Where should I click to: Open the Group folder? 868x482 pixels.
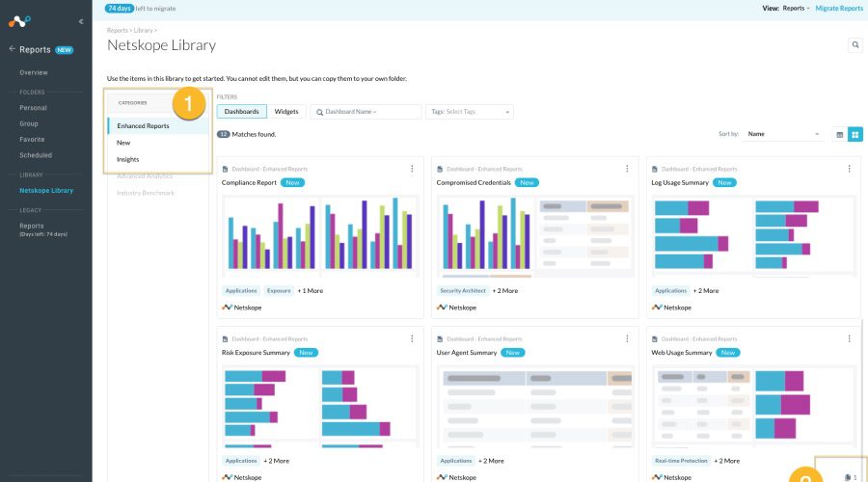pos(29,124)
